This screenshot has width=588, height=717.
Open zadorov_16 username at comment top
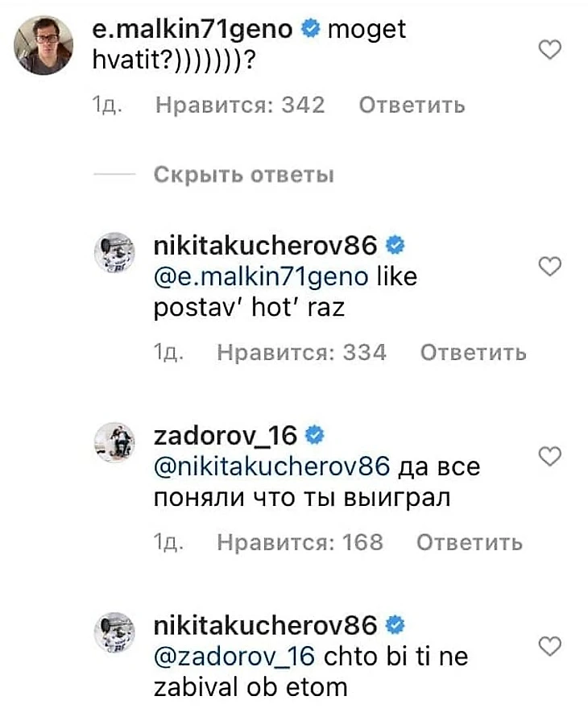226,435
